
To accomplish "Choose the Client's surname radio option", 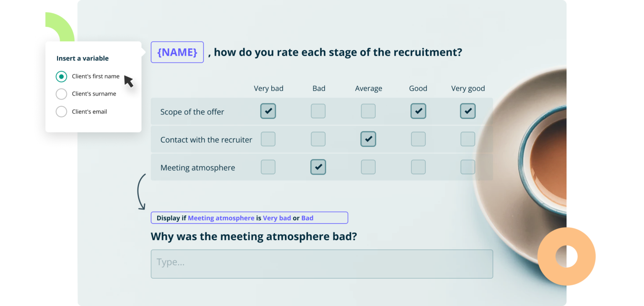I will (x=61, y=94).
